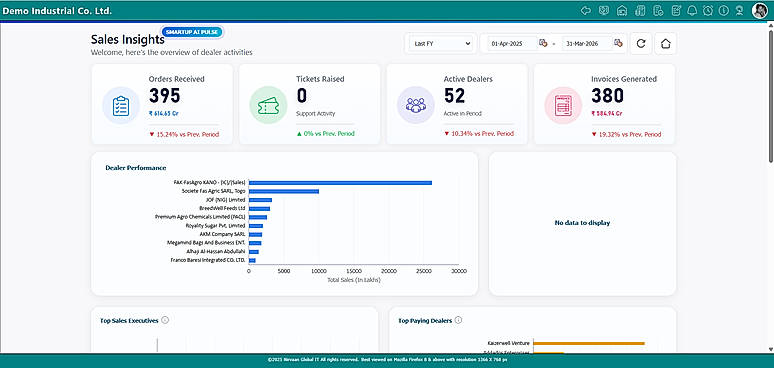The image size is (774, 368).
Task: Click the BreedWell Feeds Ltd label
Action: click(x=222, y=208)
